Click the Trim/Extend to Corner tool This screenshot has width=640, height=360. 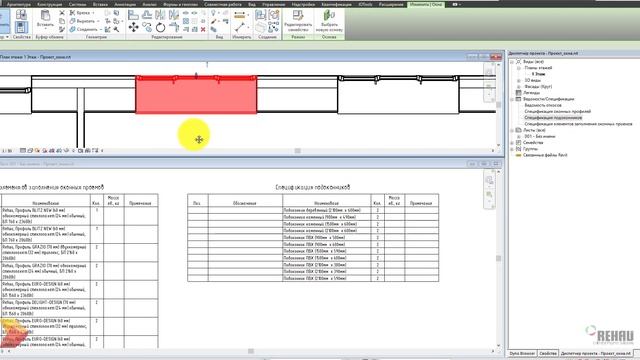[x=174, y=27]
